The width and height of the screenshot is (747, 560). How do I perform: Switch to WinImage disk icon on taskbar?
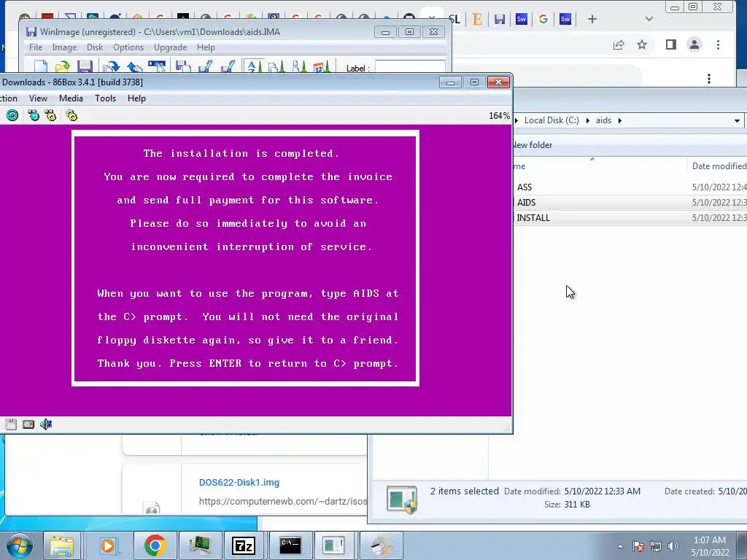381,545
